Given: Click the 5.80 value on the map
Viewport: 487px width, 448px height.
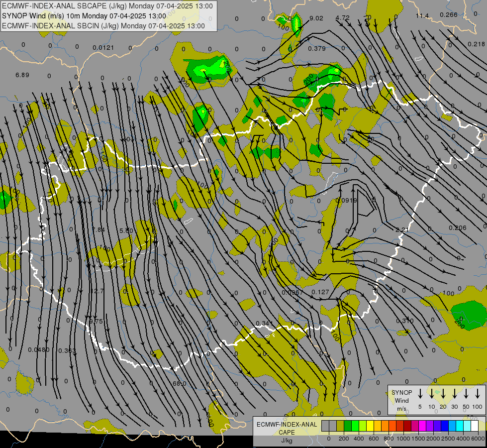Looking at the screenshot, I should pos(126,230).
